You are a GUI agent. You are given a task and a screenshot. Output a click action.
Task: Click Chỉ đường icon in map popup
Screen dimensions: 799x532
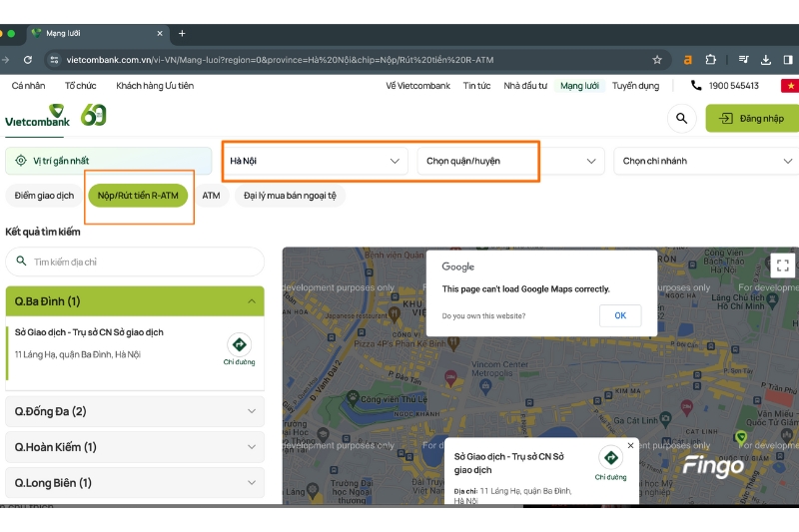pyautogui.click(x=610, y=458)
